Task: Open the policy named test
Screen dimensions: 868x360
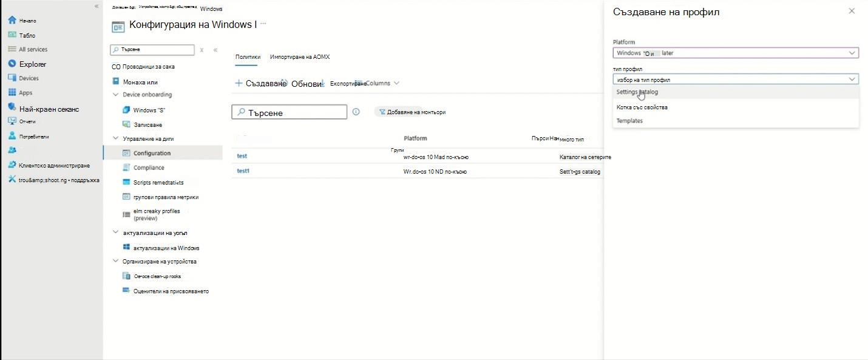Action: [x=242, y=156]
